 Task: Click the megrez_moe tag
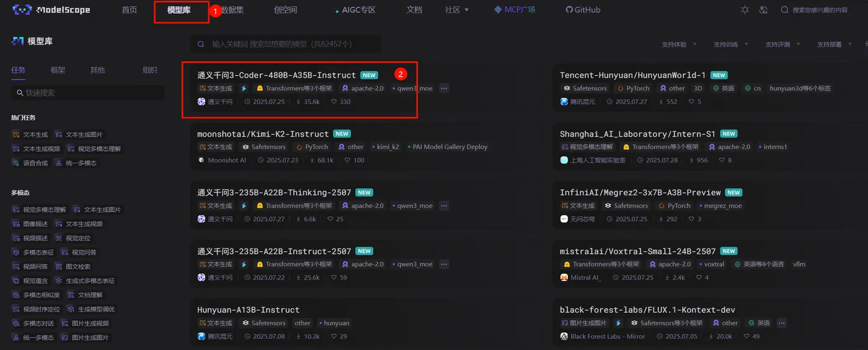(x=720, y=206)
